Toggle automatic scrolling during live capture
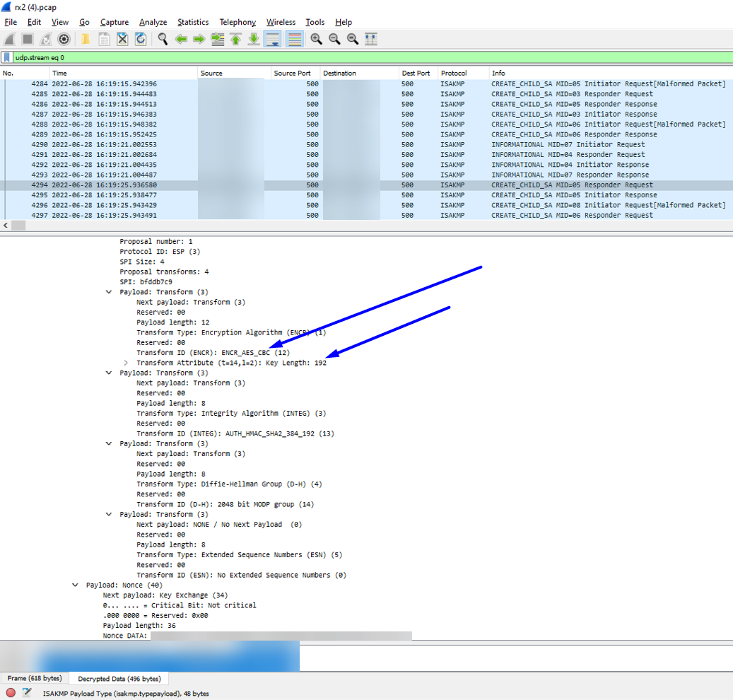 click(x=274, y=39)
